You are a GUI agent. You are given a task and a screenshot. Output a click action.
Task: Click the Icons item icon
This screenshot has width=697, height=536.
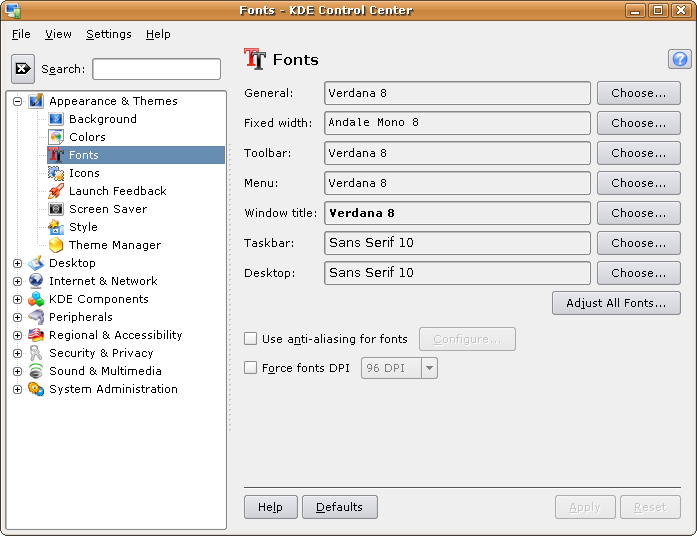[x=56, y=173]
